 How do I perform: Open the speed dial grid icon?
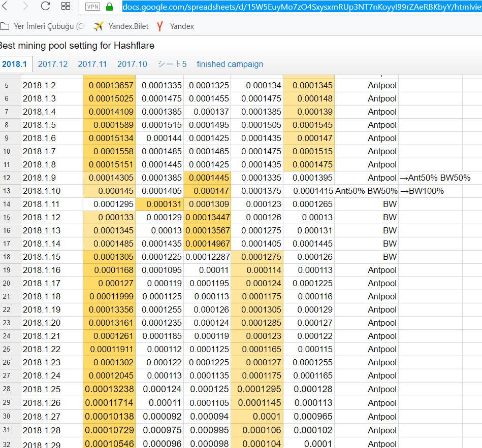click(66, 6)
